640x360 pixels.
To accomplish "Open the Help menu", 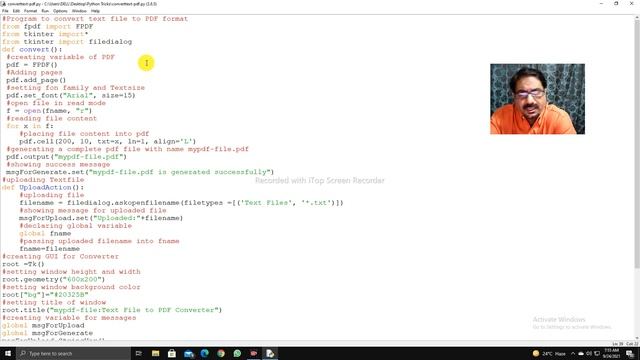I will (95, 11).
